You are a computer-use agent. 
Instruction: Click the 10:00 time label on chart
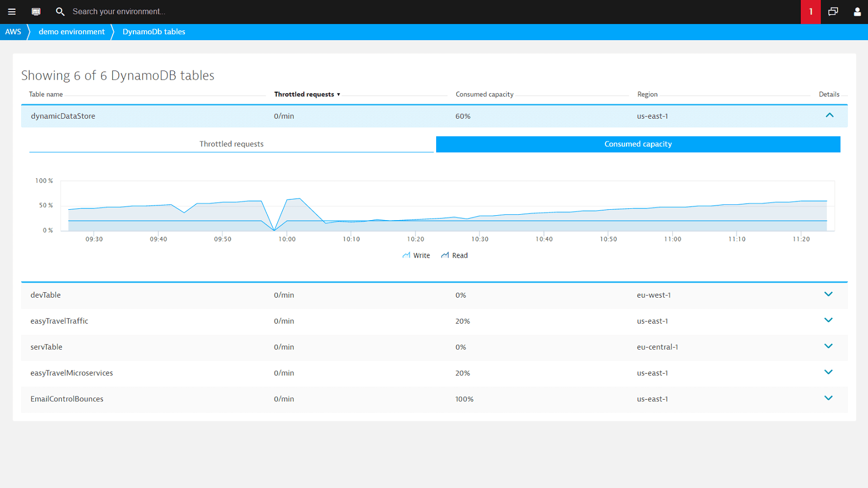(287, 239)
